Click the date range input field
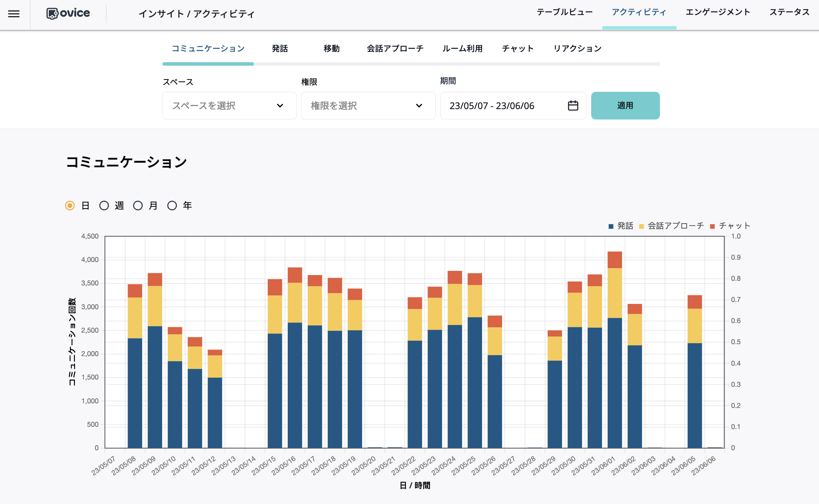Image resolution: width=819 pixels, height=504 pixels. click(492, 106)
